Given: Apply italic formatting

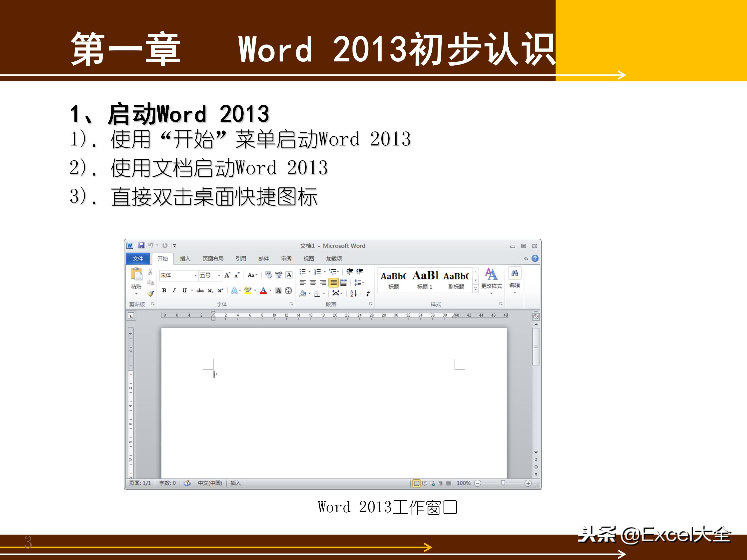Looking at the screenshot, I should click(175, 291).
